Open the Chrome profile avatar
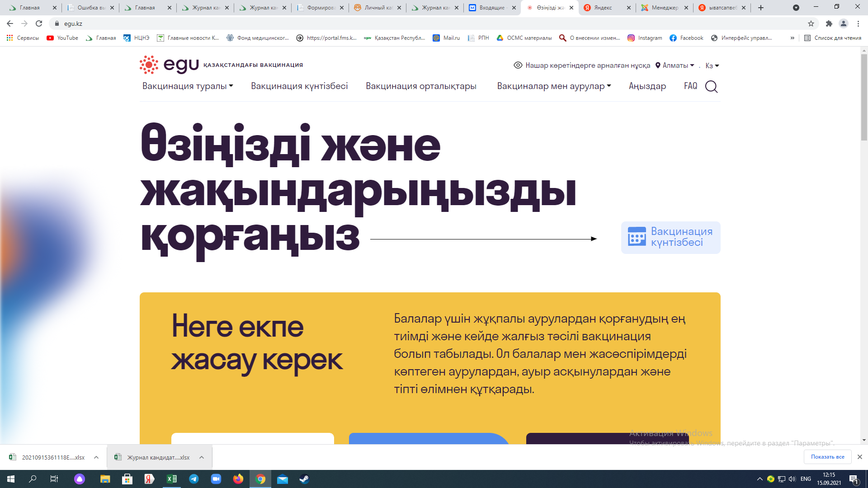Viewport: 868px width, 488px height. 843,23
